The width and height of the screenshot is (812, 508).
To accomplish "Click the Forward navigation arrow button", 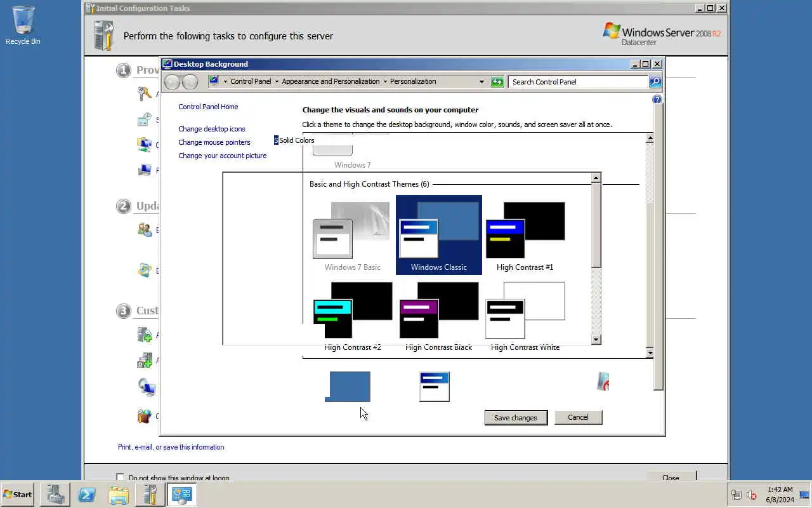I will coord(190,81).
